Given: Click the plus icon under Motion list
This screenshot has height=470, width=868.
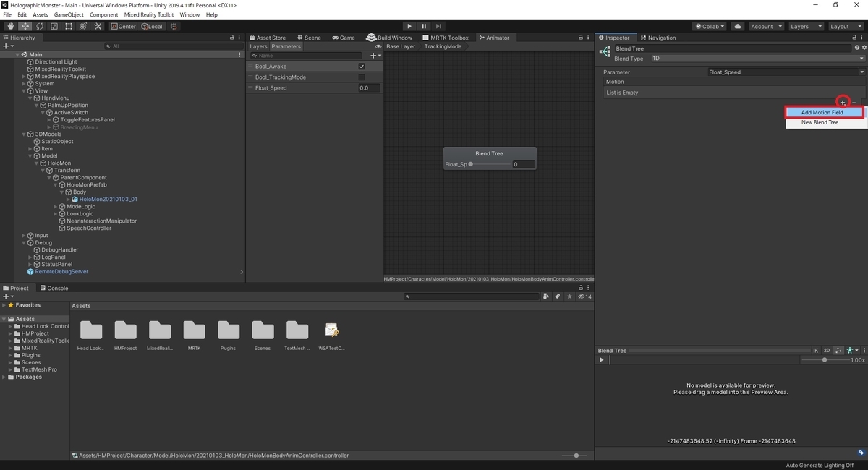Looking at the screenshot, I should 843,103.
